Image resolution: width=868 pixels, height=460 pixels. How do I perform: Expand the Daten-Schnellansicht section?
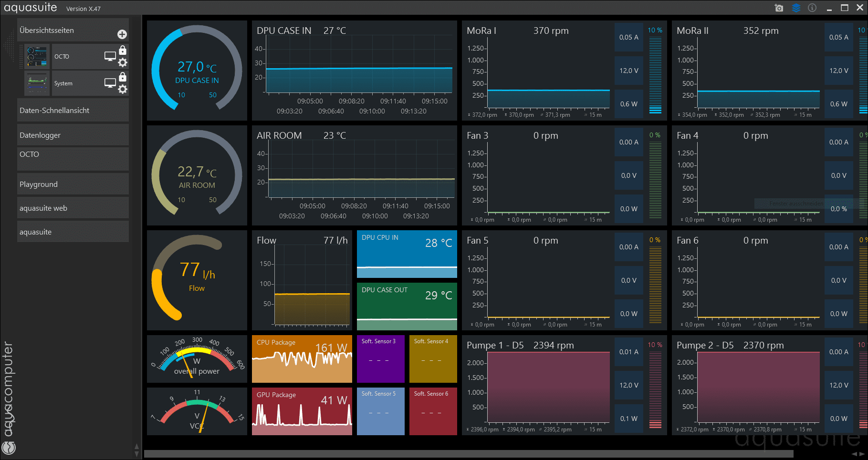(73, 110)
